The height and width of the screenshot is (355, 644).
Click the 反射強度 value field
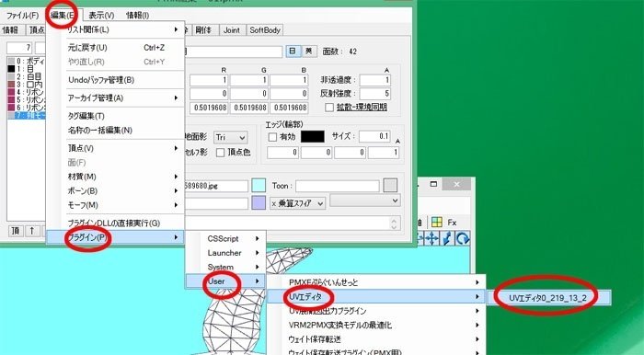[x=374, y=94]
